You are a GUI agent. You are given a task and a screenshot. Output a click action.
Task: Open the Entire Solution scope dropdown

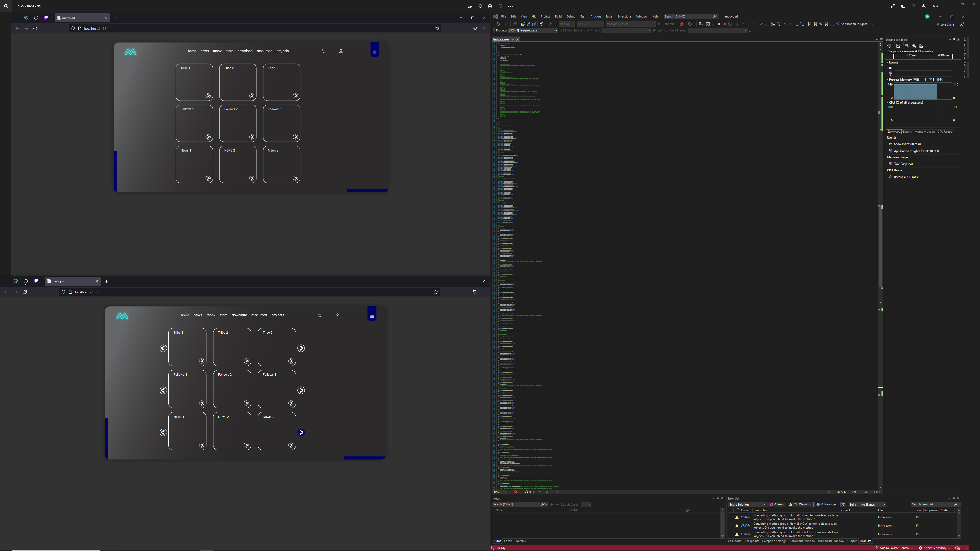[747, 504]
